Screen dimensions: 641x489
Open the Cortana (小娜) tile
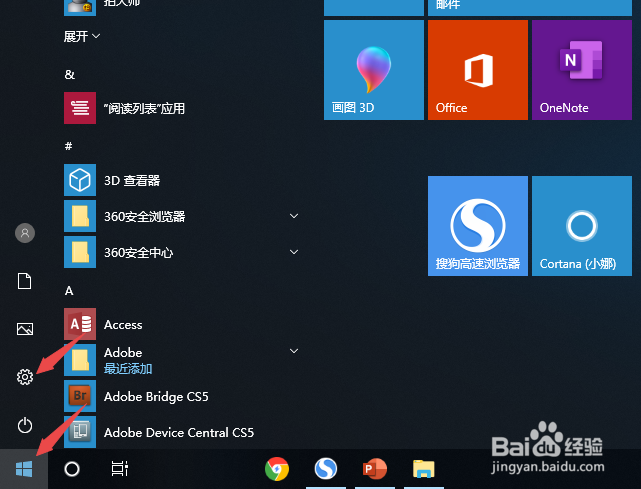[582, 226]
